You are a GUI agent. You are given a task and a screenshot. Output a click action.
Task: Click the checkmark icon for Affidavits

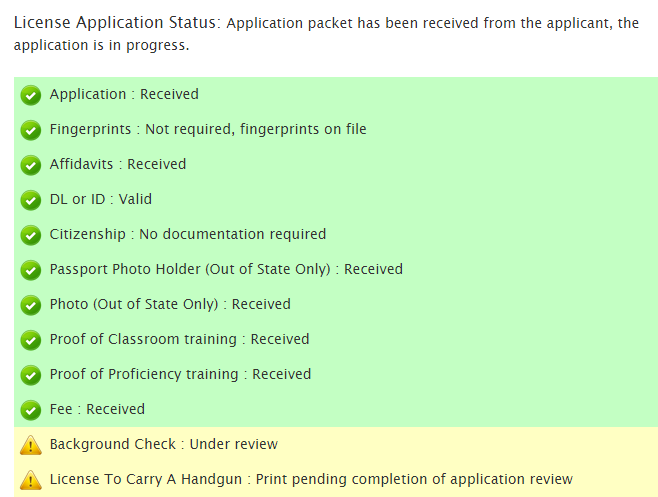click(31, 165)
